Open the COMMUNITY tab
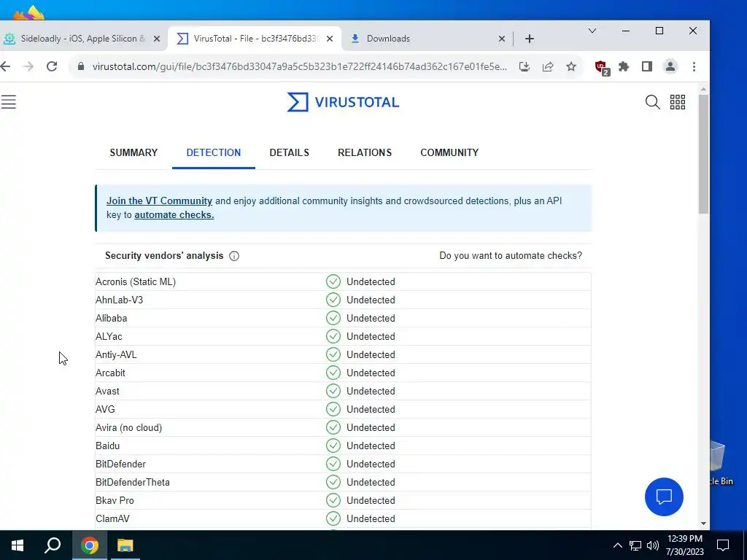747x560 pixels. click(449, 152)
